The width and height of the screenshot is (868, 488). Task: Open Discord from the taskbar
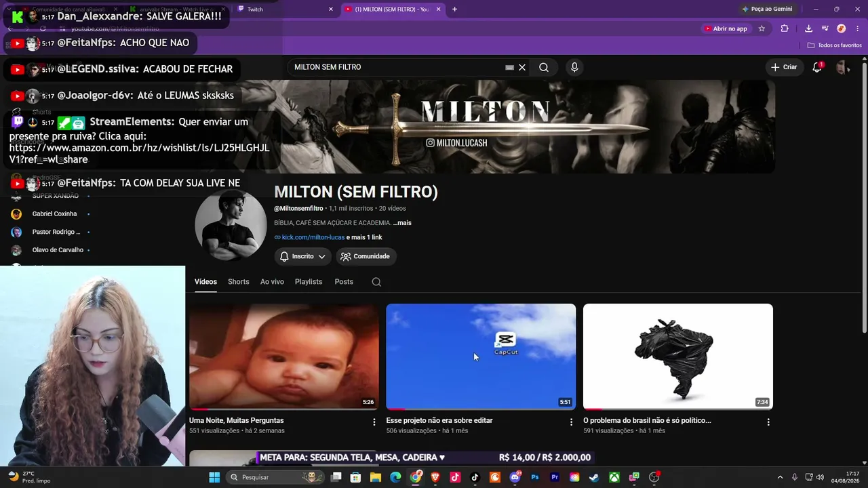[x=515, y=477]
